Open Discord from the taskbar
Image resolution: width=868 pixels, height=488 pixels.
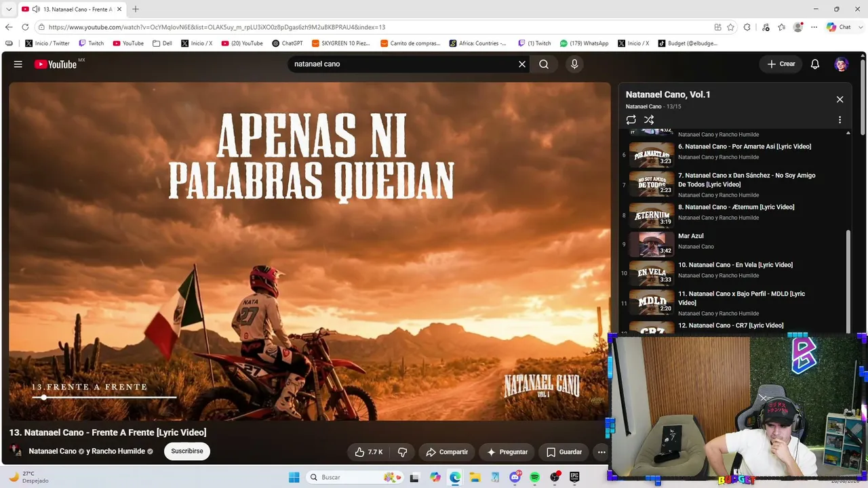point(515,477)
